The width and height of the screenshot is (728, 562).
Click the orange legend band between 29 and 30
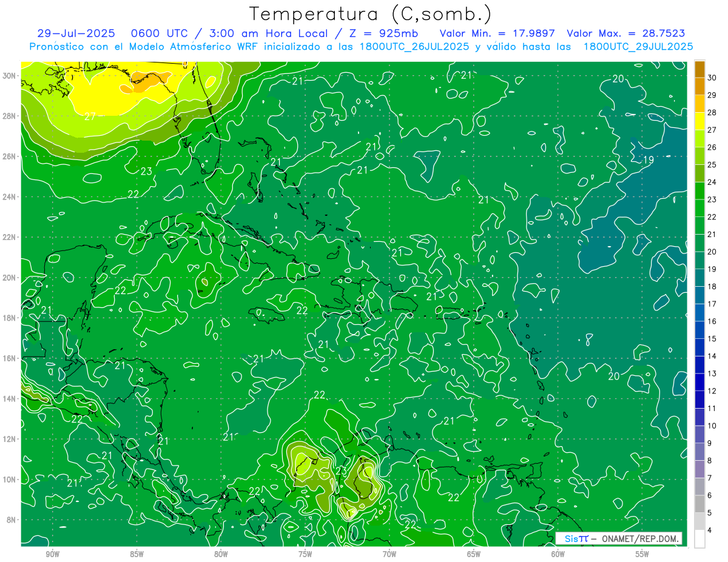(x=699, y=87)
